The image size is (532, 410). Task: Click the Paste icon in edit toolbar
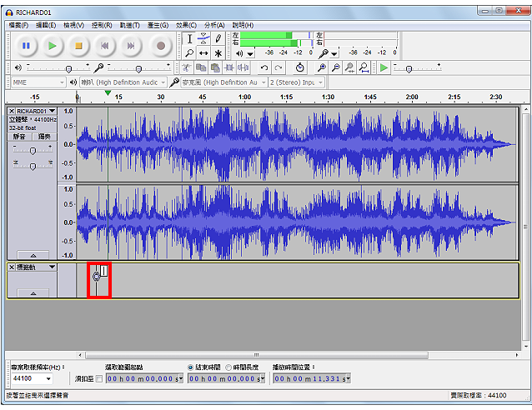[215, 67]
